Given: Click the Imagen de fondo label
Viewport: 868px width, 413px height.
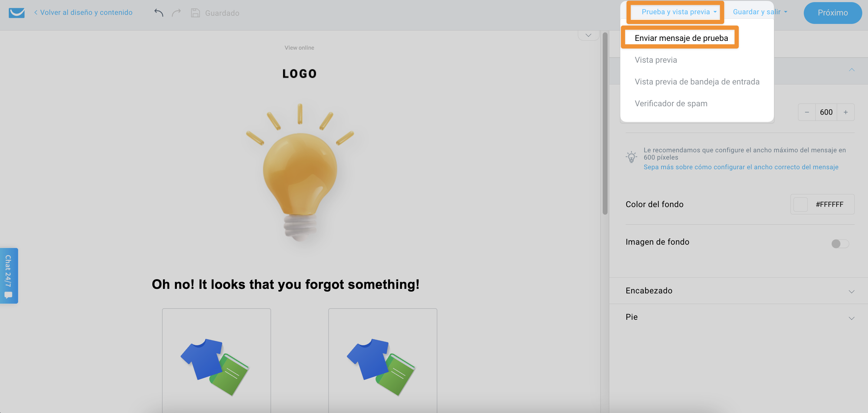Looking at the screenshot, I should pyautogui.click(x=657, y=242).
